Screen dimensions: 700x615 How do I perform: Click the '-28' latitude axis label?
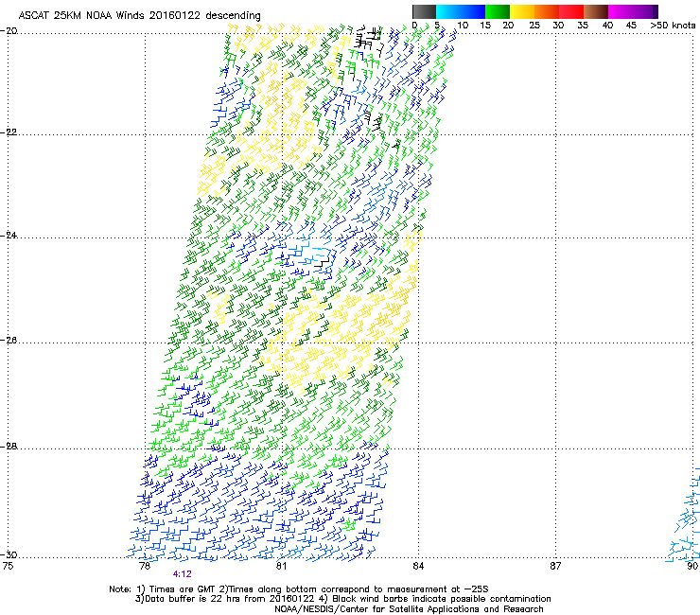click(x=9, y=447)
